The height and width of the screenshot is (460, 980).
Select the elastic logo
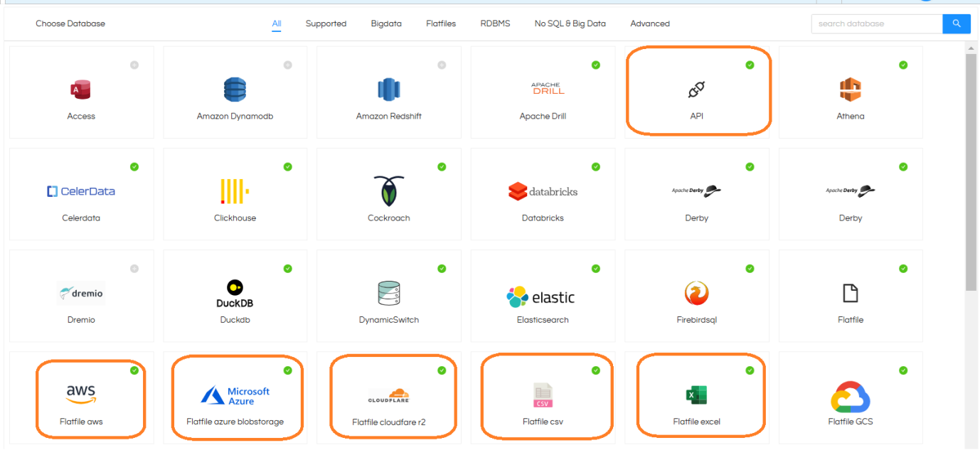[540, 297]
